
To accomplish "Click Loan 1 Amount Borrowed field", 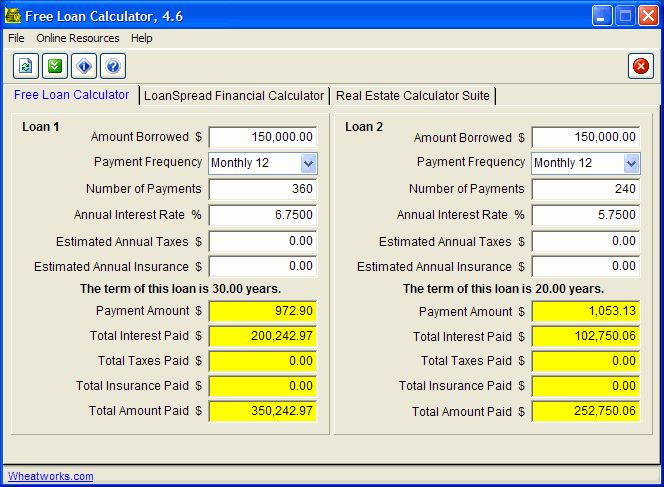I will point(263,137).
